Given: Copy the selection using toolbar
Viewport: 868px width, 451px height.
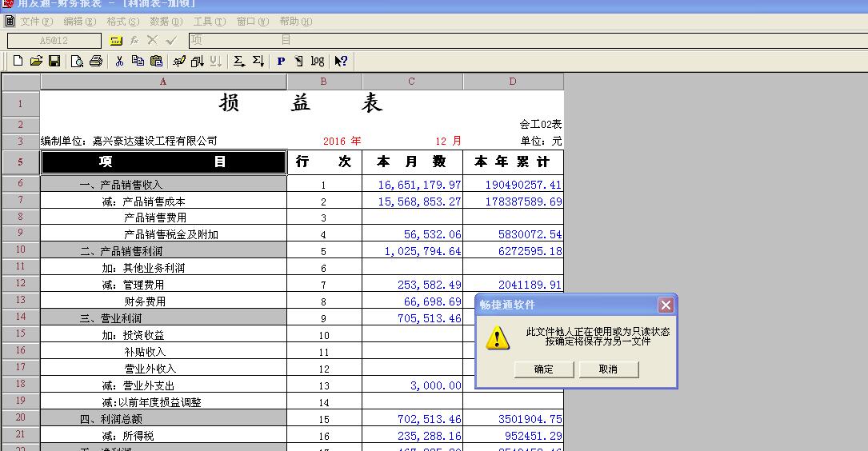Looking at the screenshot, I should point(138,61).
